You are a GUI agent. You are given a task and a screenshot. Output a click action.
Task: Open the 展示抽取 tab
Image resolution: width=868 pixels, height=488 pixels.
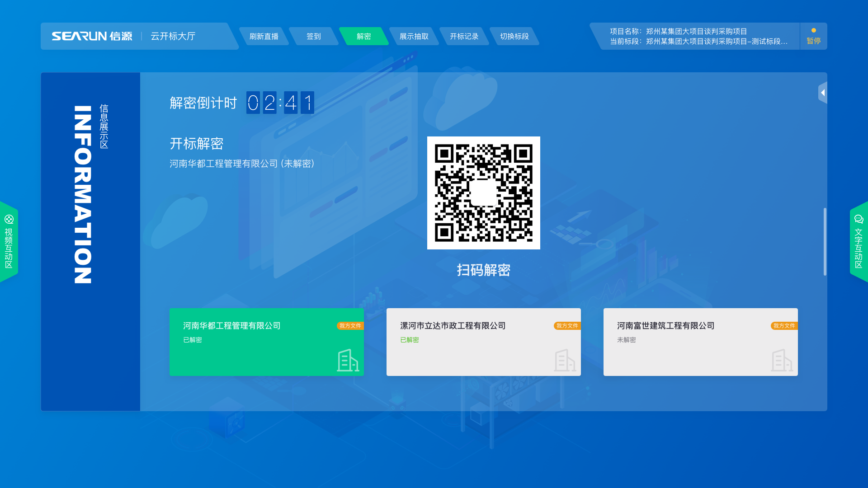pos(414,37)
